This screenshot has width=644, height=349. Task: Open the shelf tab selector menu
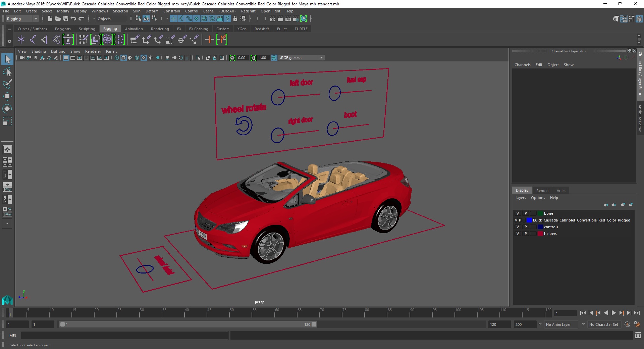click(9, 29)
